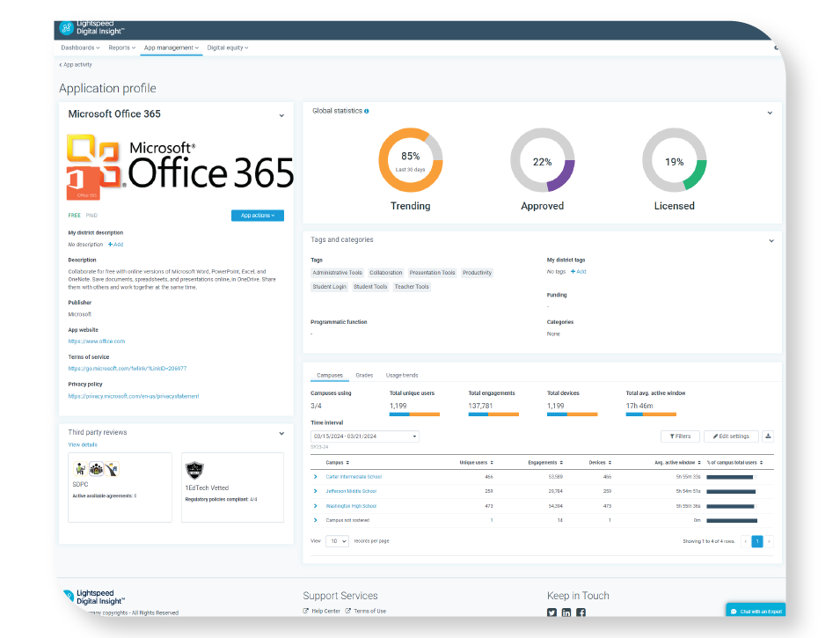Open the office.com app website link
The height and width of the screenshot is (638, 840).
97,341
